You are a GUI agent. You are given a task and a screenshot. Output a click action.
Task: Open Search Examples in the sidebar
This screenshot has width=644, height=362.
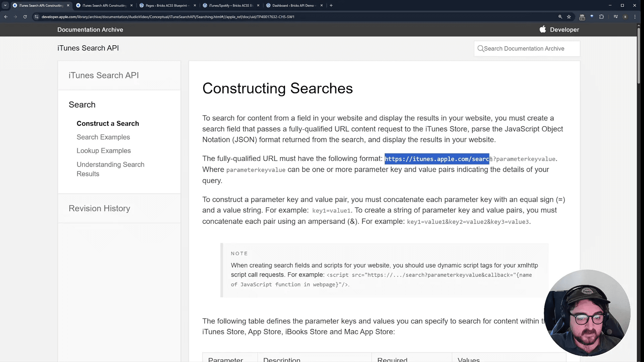click(103, 137)
